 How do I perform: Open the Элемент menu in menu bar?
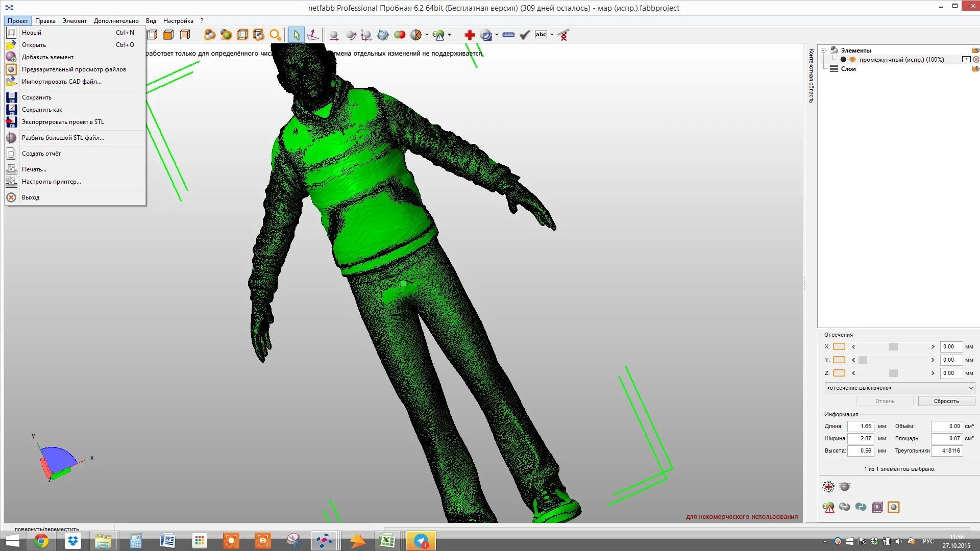pyautogui.click(x=75, y=21)
